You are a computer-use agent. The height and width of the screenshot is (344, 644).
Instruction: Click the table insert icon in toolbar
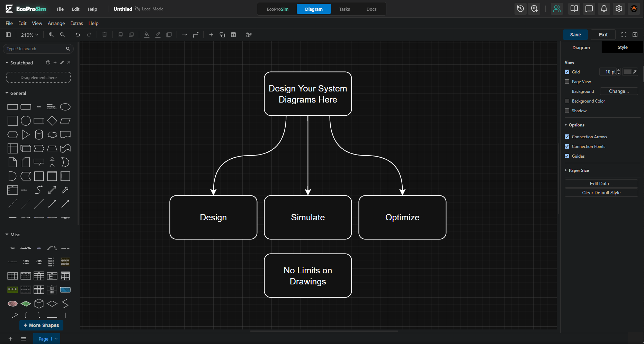(233, 35)
